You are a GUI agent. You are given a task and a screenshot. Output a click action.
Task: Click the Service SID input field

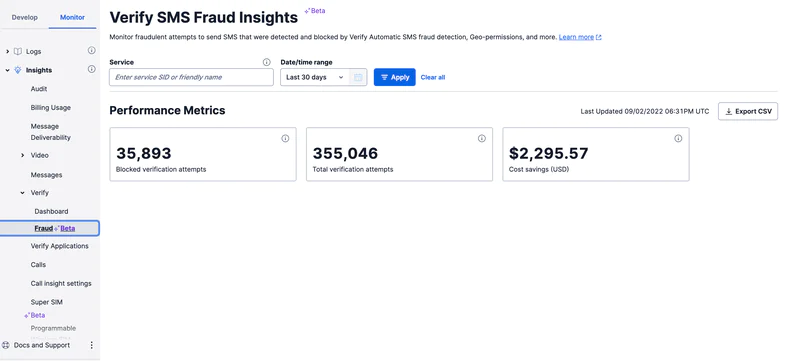[191, 78]
